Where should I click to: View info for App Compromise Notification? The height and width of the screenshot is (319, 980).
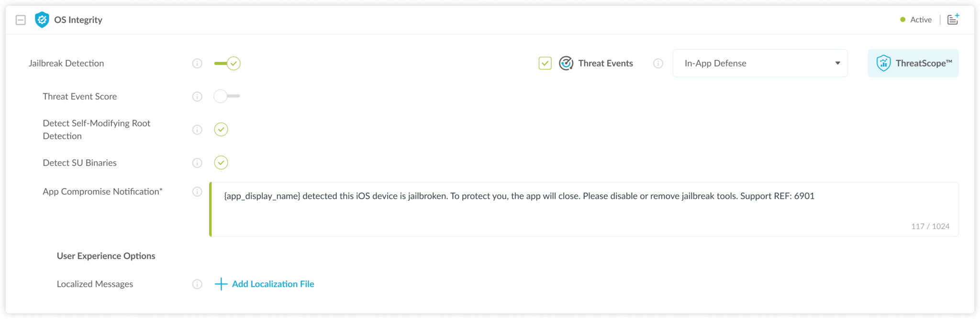[x=197, y=192]
